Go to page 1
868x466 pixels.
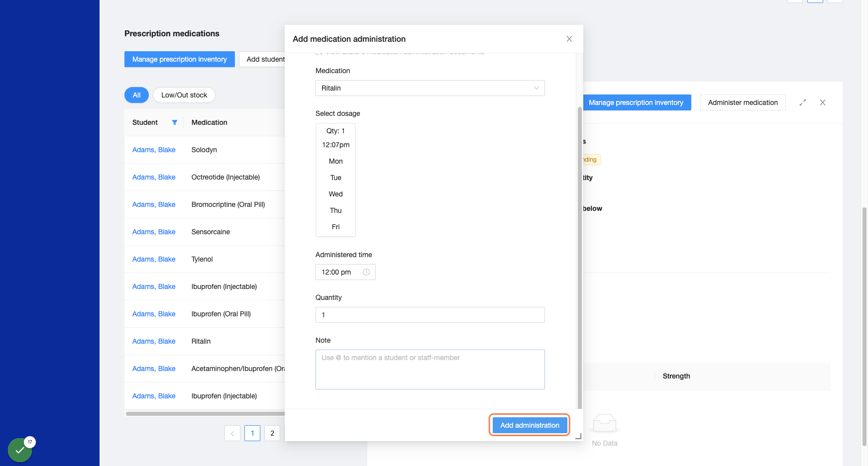tap(252, 433)
